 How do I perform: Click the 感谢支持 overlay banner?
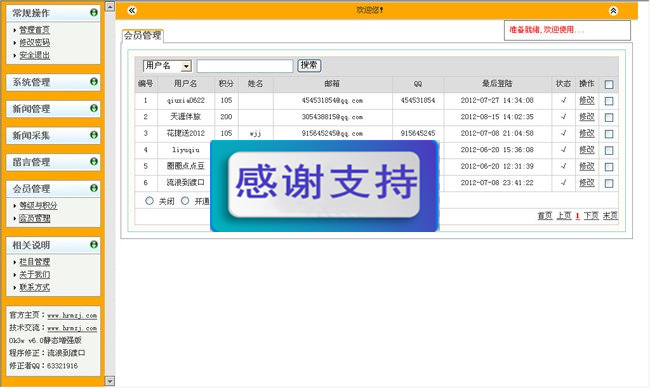coord(325,186)
